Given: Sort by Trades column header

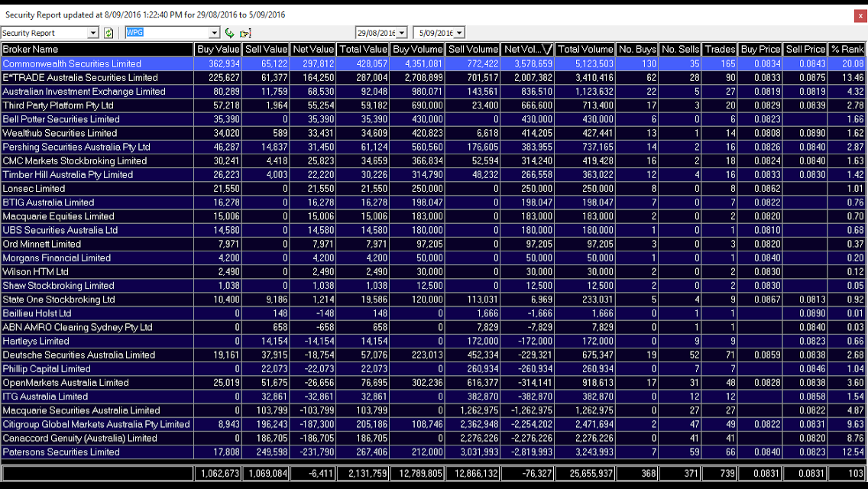Looking at the screenshot, I should click(719, 50).
